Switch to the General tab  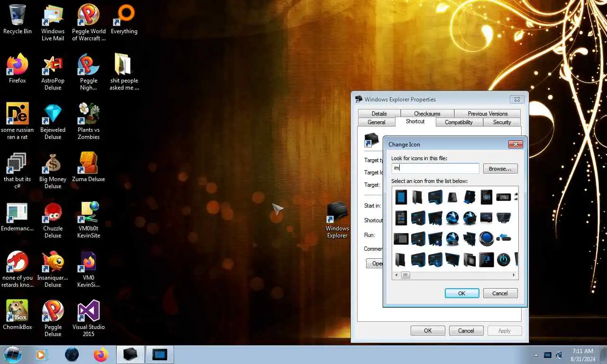(x=377, y=122)
